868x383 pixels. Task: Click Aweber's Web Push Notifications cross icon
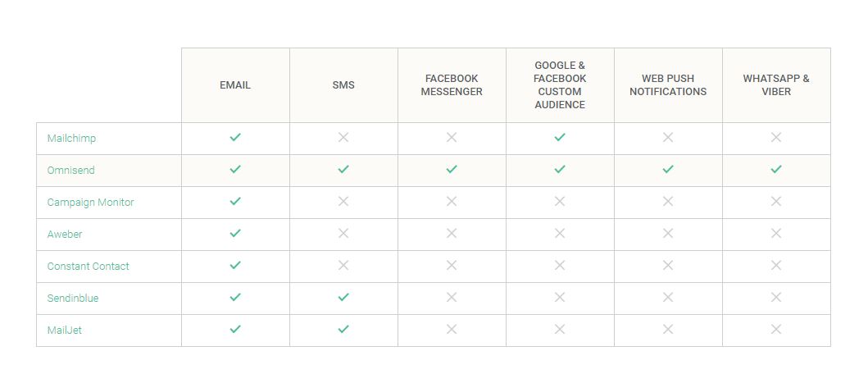668,234
